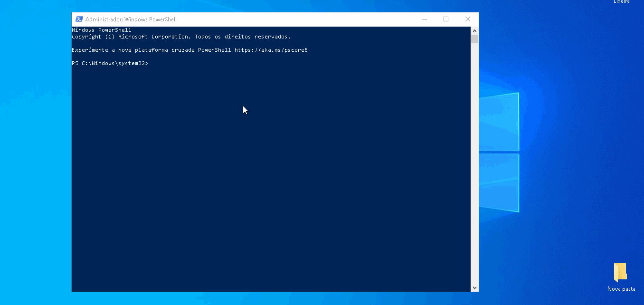Click the 'Nova pasta' label under the folder
The width and height of the screenshot is (644, 305).
tap(621, 289)
